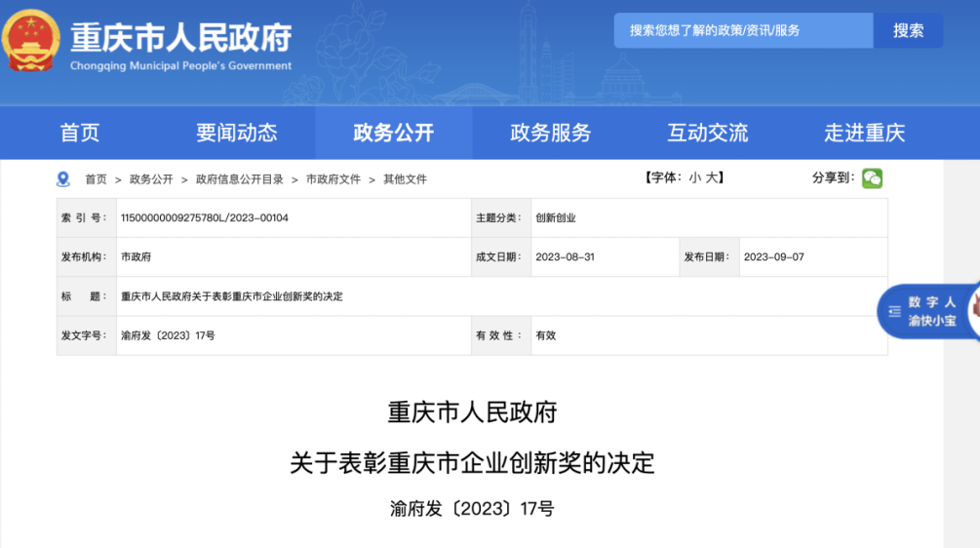Click the 重庆市人民政府 site title in header
The image size is (980, 548).
coord(180,39)
